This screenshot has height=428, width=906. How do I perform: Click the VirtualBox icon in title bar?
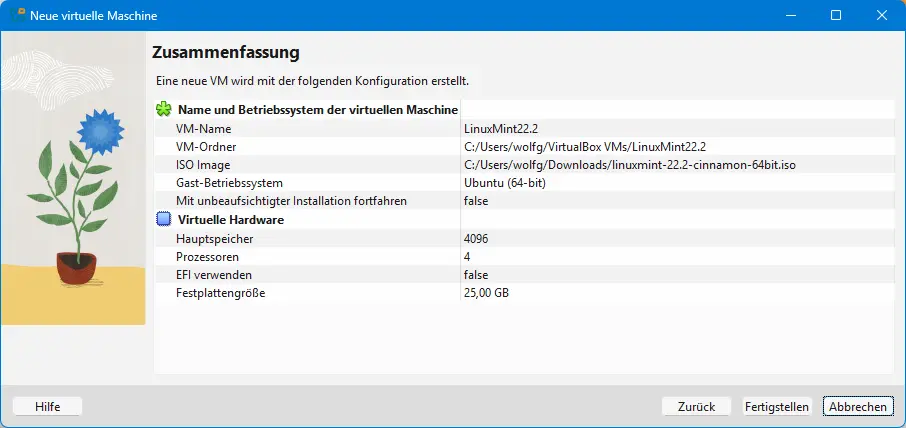pos(17,16)
